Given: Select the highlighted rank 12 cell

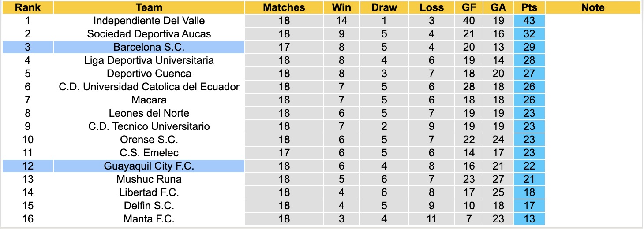Looking at the screenshot, I should [x=27, y=166].
